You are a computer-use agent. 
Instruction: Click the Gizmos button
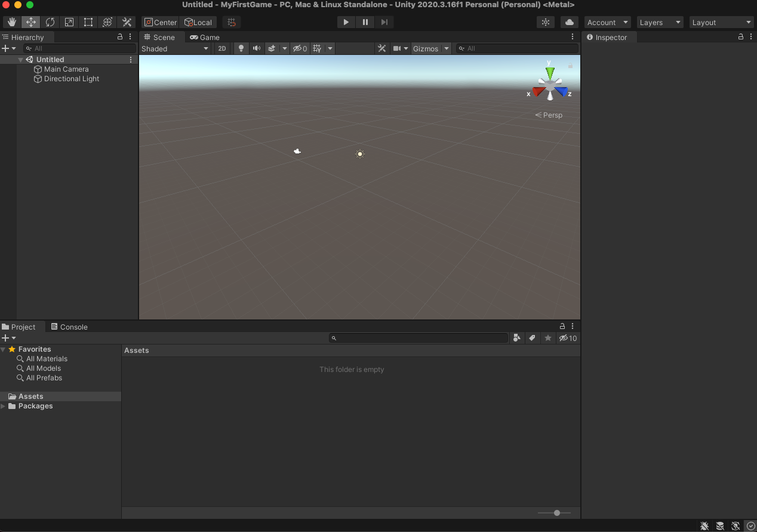coord(426,48)
